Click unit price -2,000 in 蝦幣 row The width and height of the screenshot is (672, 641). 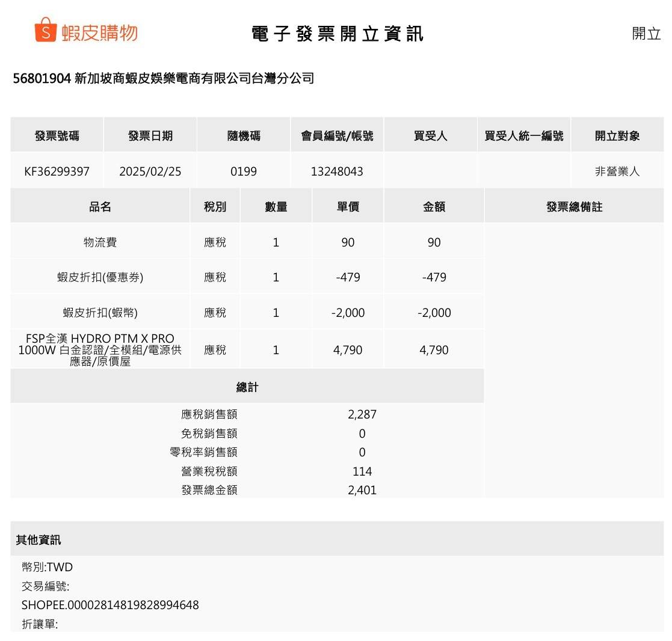coord(348,313)
